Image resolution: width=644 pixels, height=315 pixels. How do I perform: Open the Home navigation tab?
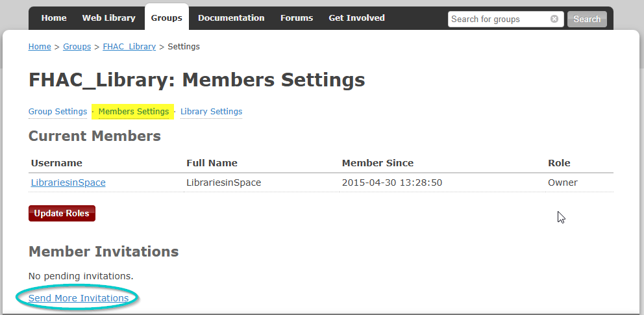coord(54,18)
